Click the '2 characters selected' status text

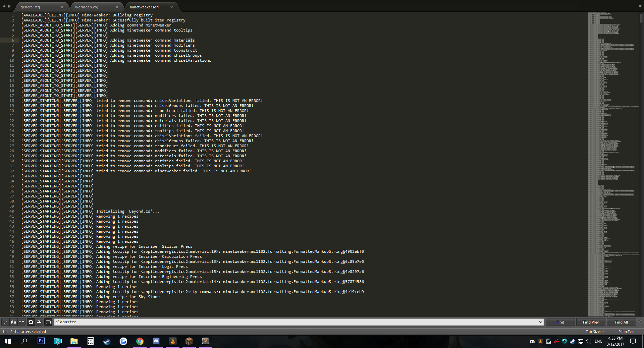[x=28, y=332]
